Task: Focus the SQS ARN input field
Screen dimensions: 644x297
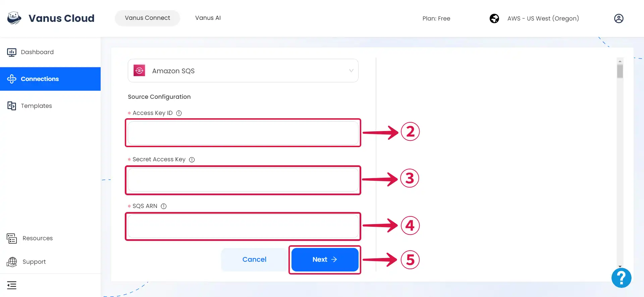Action: pos(243,226)
